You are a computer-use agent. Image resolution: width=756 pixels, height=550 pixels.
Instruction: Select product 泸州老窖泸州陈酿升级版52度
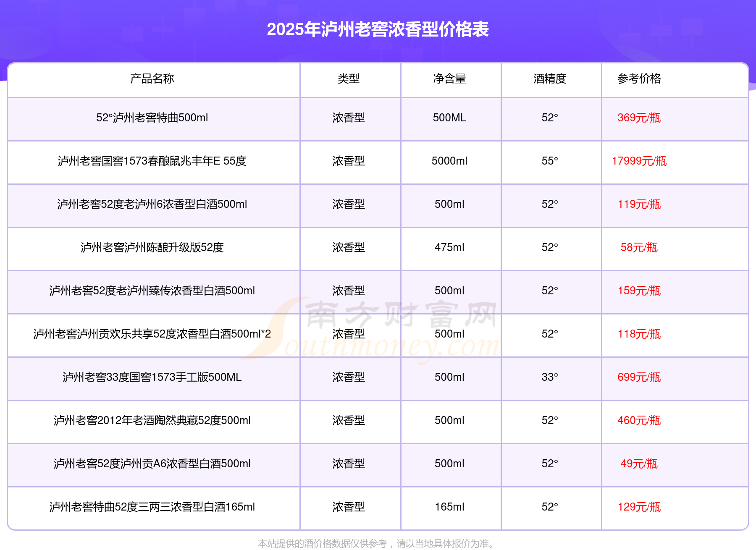[x=152, y=247]
